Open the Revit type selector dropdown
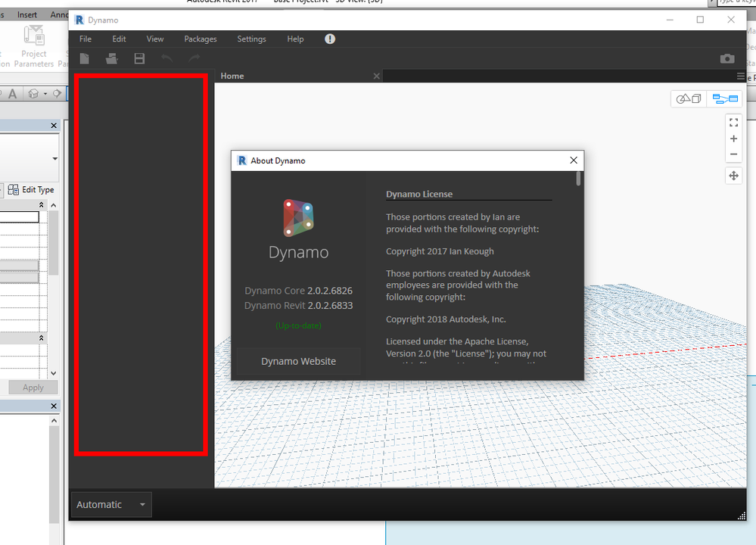This screenshot has height=545, width=756. pos(55,159)
